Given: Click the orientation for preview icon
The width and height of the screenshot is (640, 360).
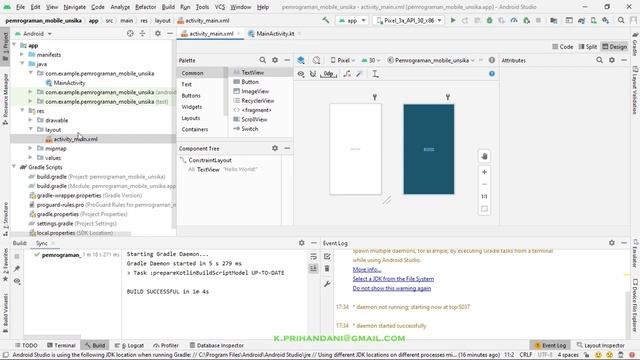Looking at the screenshot, I should [x=316, y=60].
